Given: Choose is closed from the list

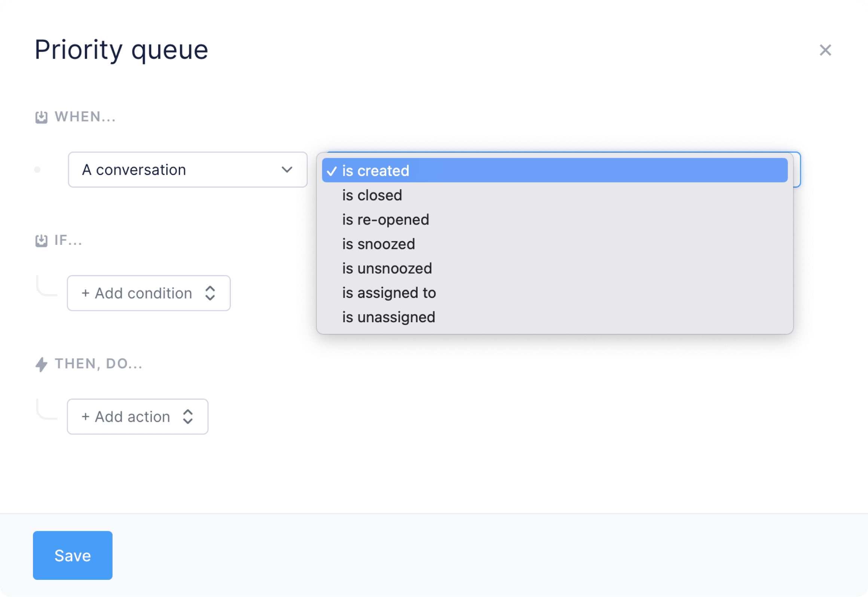Looking at the screenshot, I should tap(555, 195).
